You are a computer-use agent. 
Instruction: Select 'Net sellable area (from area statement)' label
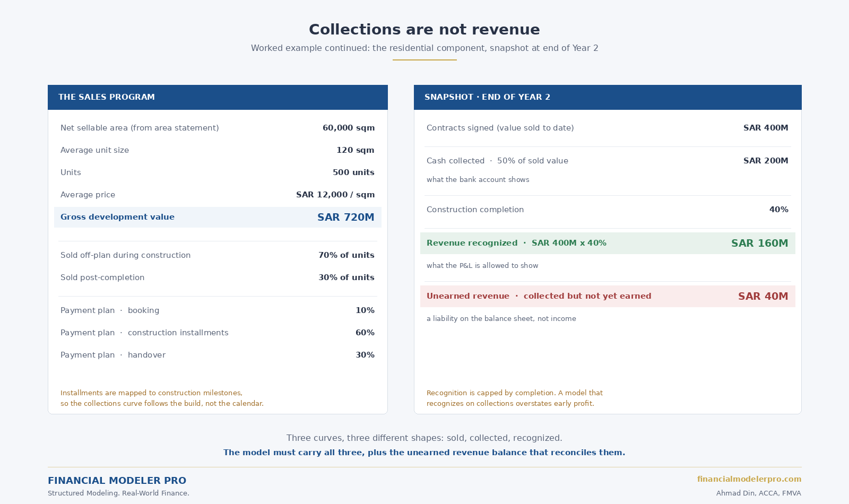point(140,128)
